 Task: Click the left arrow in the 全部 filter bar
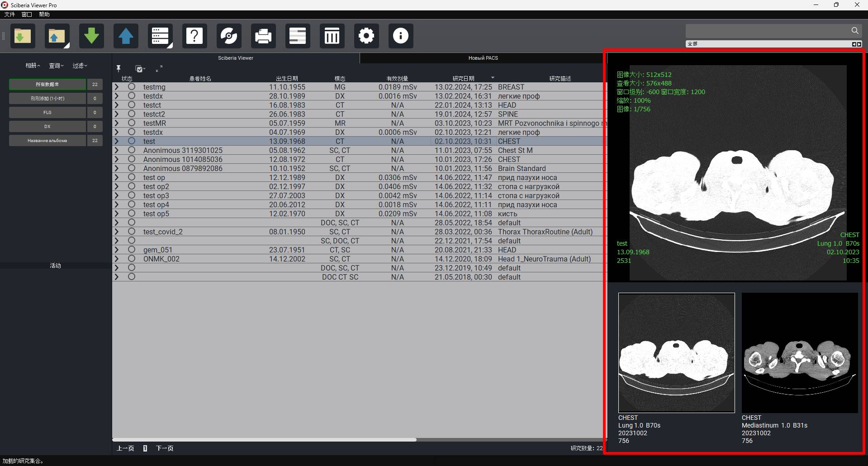point(854,44)
